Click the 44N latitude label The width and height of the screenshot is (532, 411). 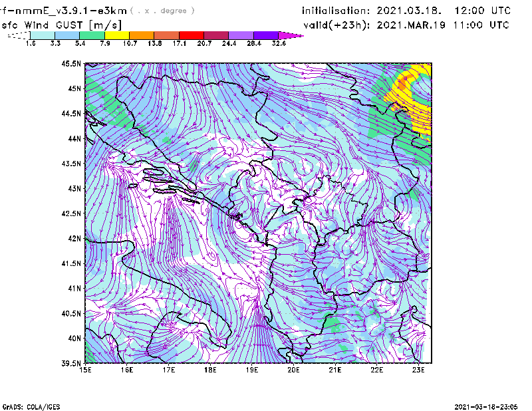point(74,138)
